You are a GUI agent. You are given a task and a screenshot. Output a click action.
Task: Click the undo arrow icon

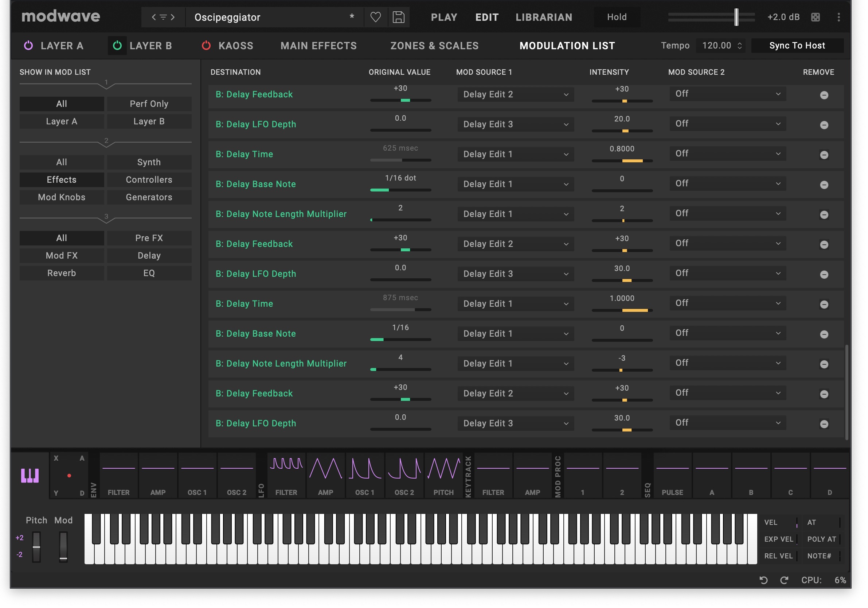click(x=763, y=580)
